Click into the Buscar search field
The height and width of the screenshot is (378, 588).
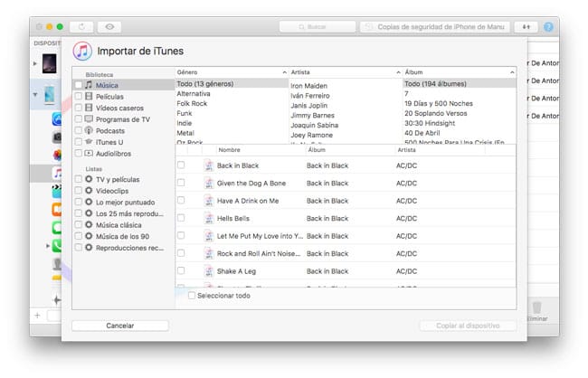point(318,26)
